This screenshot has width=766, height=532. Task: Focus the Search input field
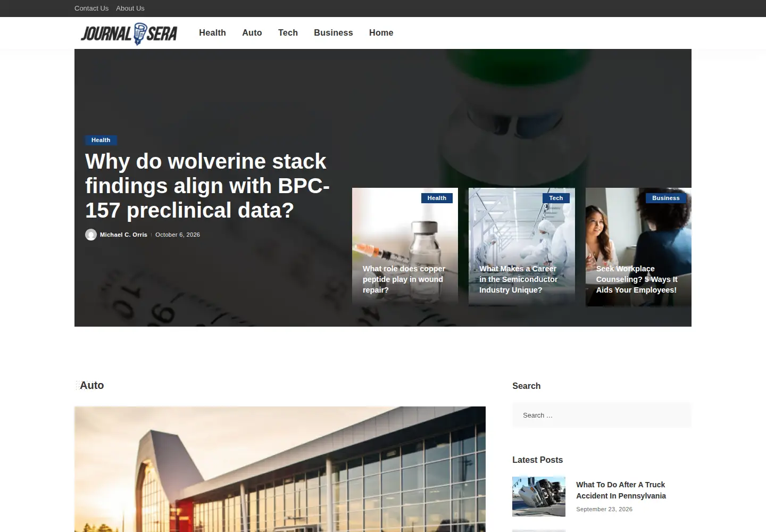pos(602,415)
